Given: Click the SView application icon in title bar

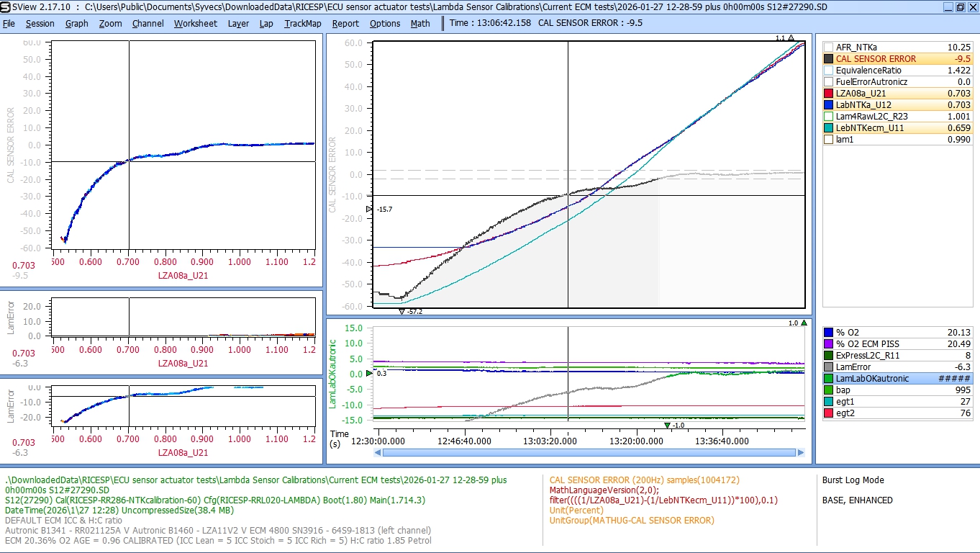Looking at the screenshot, I should [6, 6].
